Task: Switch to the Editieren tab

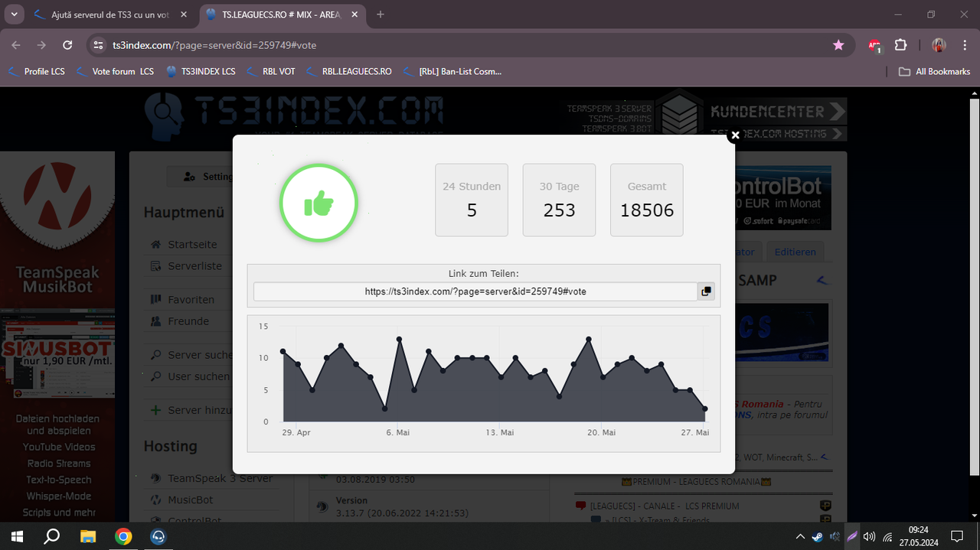Action: [795, 252]
